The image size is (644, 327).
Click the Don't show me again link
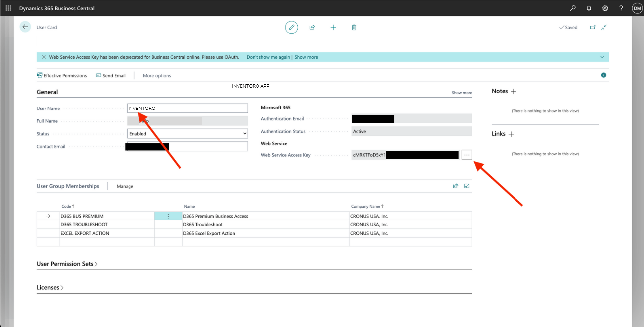click(268, 57)
